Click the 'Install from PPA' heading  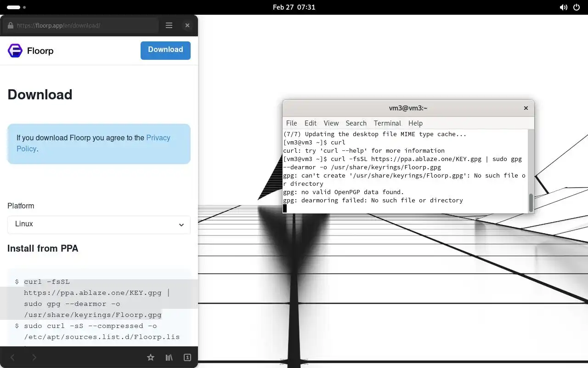[43, 248]
